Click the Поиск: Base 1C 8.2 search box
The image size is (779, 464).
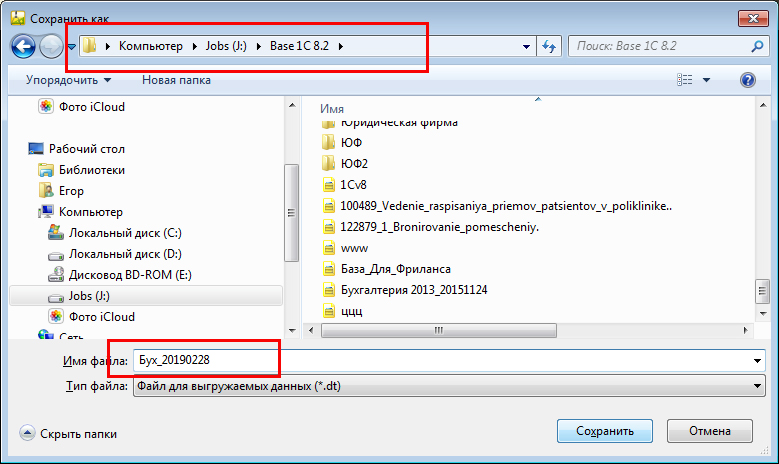[x=660, y=46]
